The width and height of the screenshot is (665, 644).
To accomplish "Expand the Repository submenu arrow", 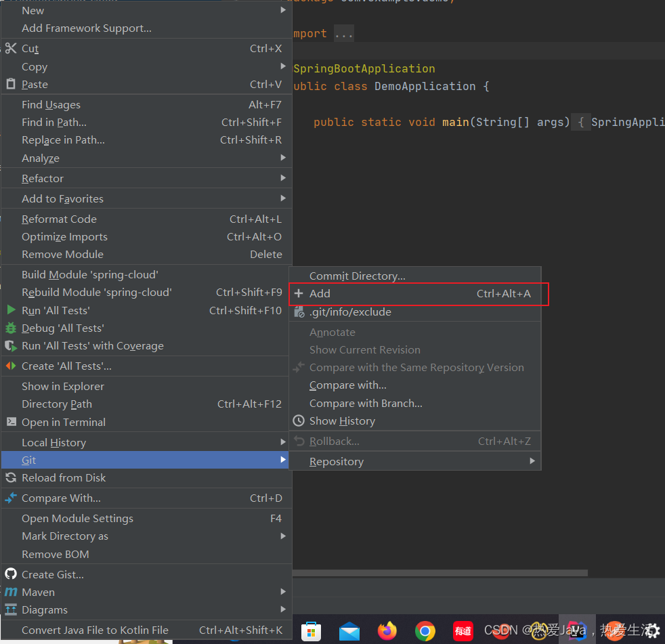I will (x=532, y=461).
